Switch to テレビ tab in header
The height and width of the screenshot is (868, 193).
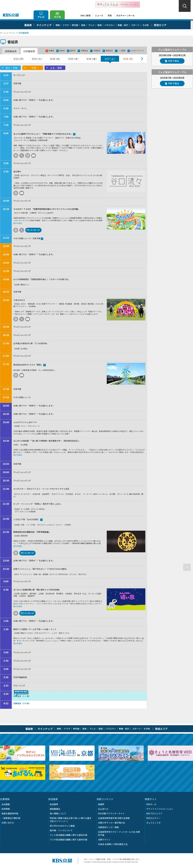[41, 15]
